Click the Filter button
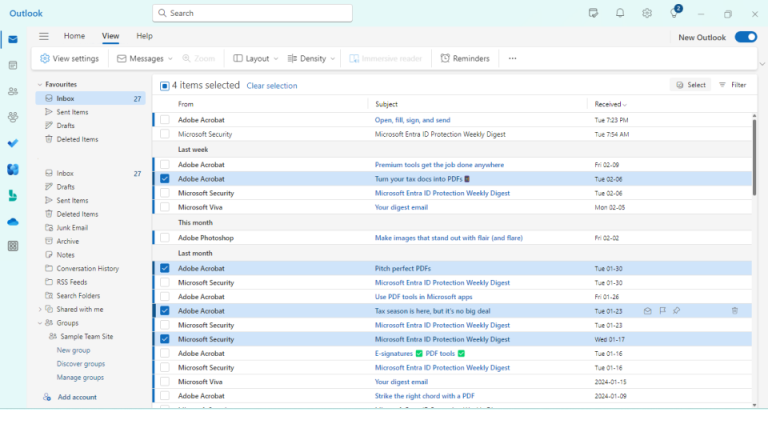 point(732,85)
